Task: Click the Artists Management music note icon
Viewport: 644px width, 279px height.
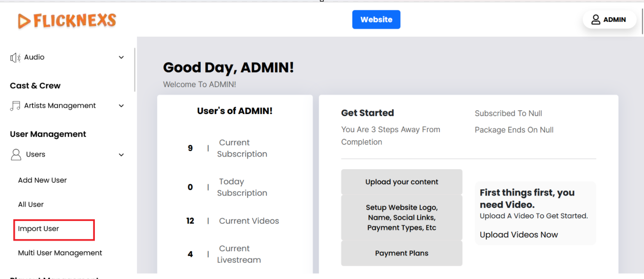Action: point(15,106)
